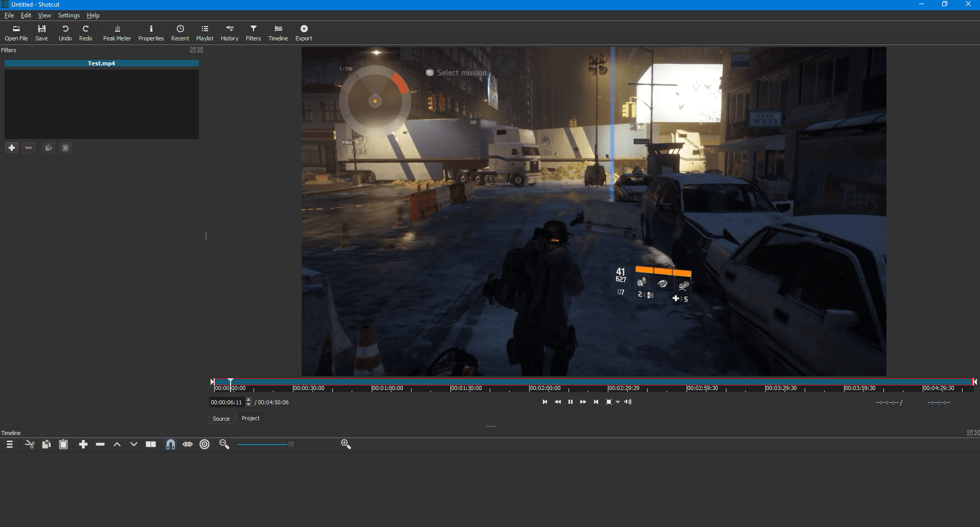This screenshot has height=527, width=980.
Task: Open the View menu
Action: click(44, 15)
